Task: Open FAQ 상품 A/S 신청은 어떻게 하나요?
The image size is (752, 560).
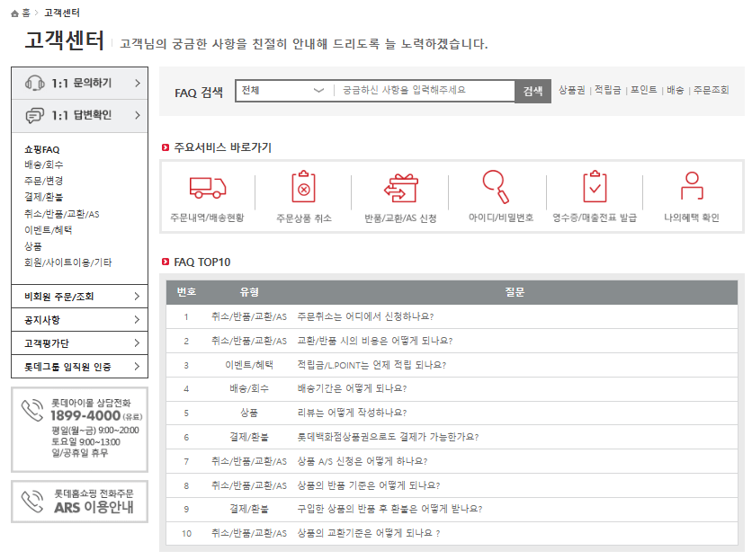Action: click(363, 461)
